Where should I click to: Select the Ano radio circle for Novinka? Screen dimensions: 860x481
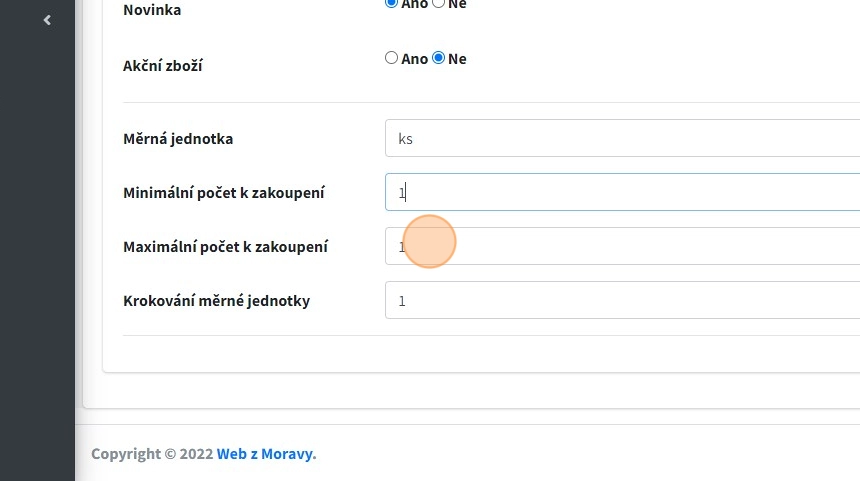391,3
